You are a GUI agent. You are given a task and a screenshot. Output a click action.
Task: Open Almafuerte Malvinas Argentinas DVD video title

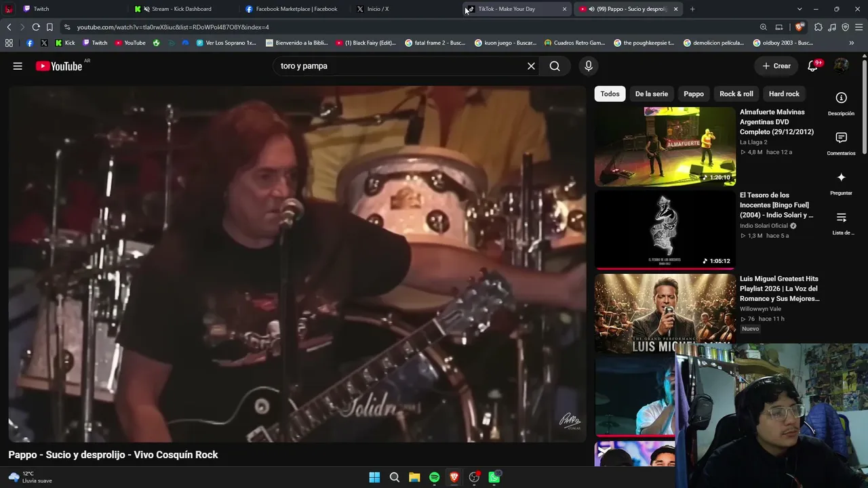click(777, 122)
